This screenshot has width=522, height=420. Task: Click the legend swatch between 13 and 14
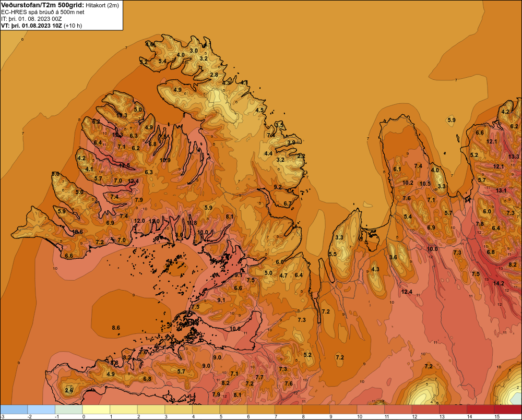point(453,410)
